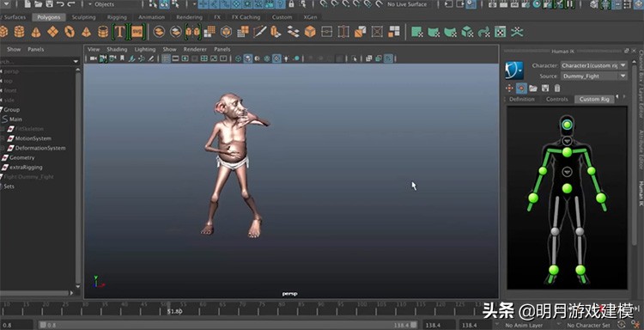The height and width of the screenshot is (330, 644).
Task: Click the orange cube shelf icon
Action: (310, 32)
